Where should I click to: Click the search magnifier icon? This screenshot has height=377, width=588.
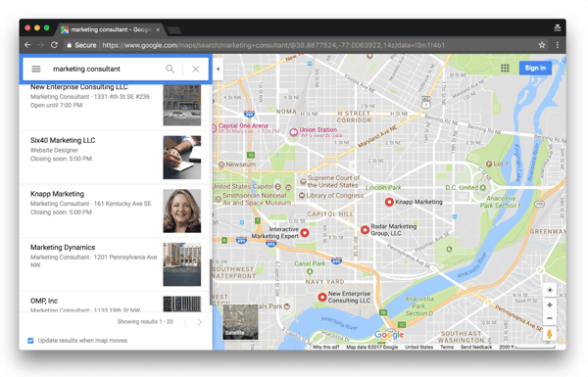pos(170,69)
